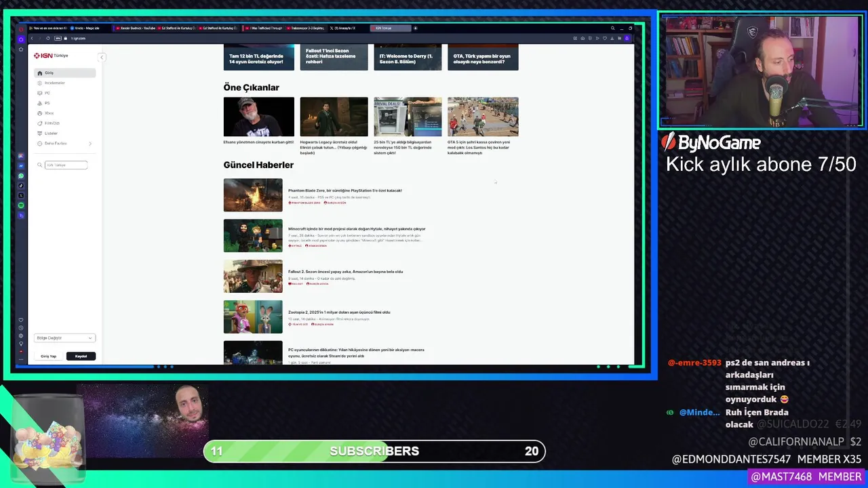The width and height of the screenshot is (868, 488).
Task: Open the Efsane yönetmen cinayete kurban gitti thumbnail
Action: pos(259,117)
